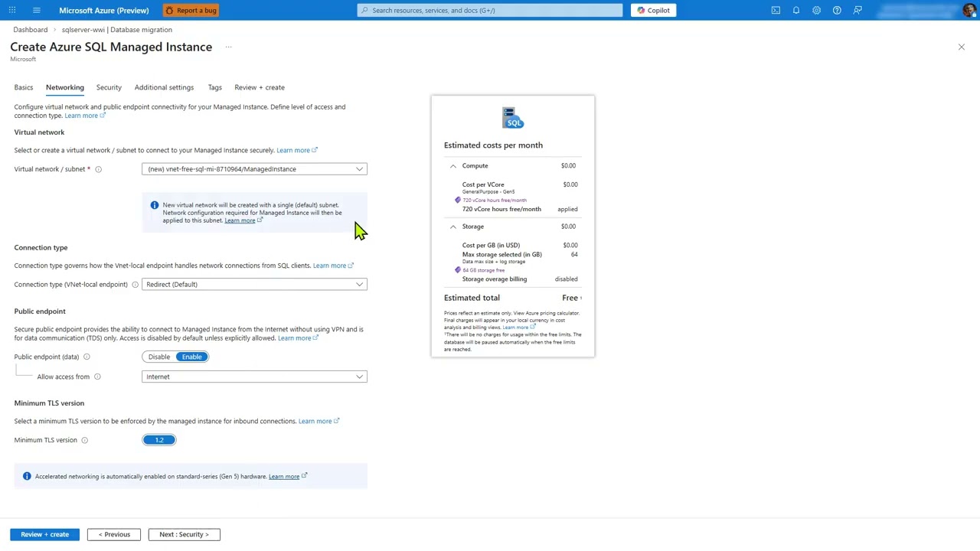This screenshot has width=980, height=551.
Task: Click the info icon next to Connection type
Action: click(x=135, y=285)
